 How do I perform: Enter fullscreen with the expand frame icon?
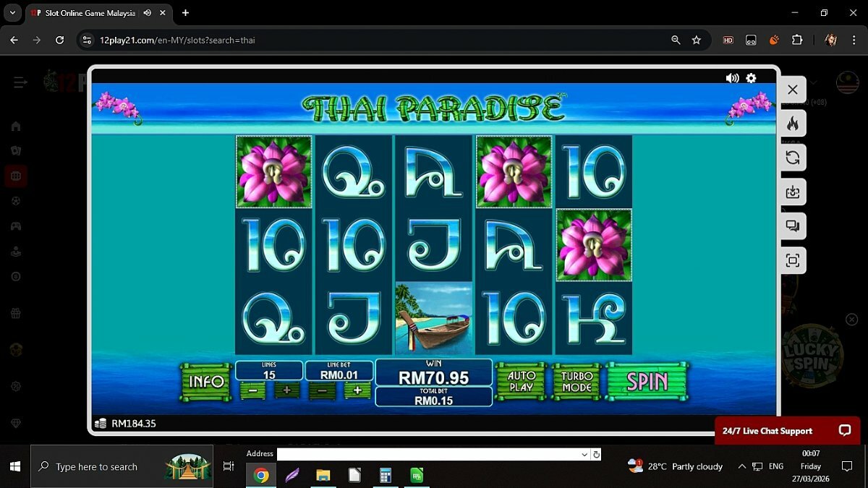point(793,260)
